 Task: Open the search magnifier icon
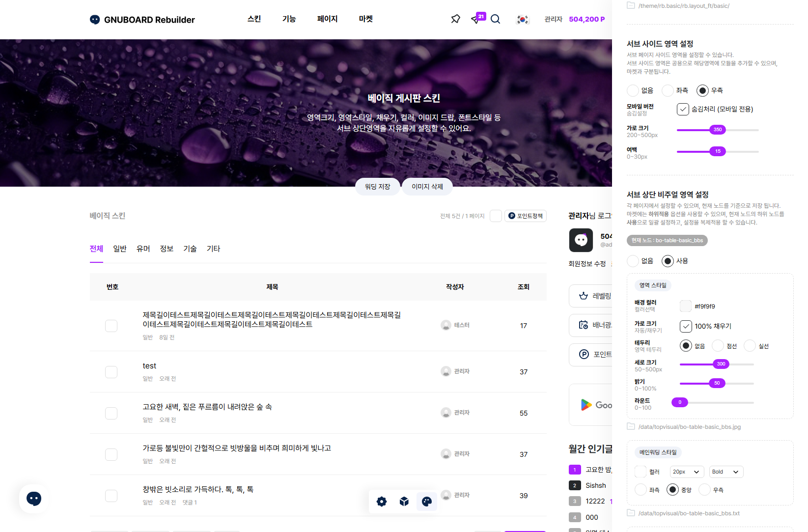click(496, 19)
